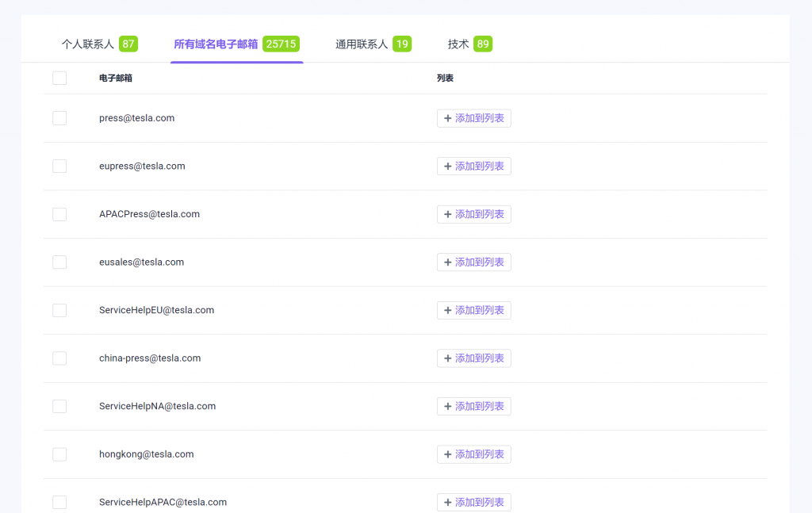Click the email eupress@tesla.com
The image size is (812, 513).
coord(142,167)
